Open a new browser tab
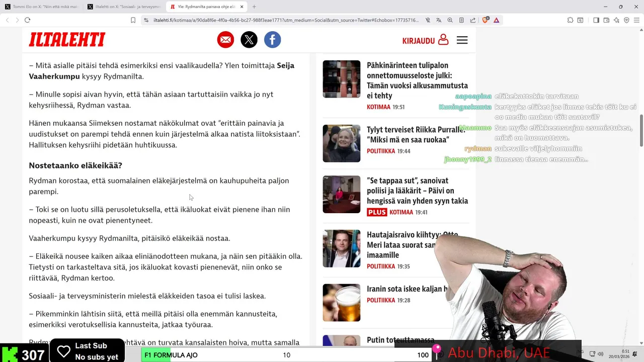The image size is (644, 362). coord(254,7)
